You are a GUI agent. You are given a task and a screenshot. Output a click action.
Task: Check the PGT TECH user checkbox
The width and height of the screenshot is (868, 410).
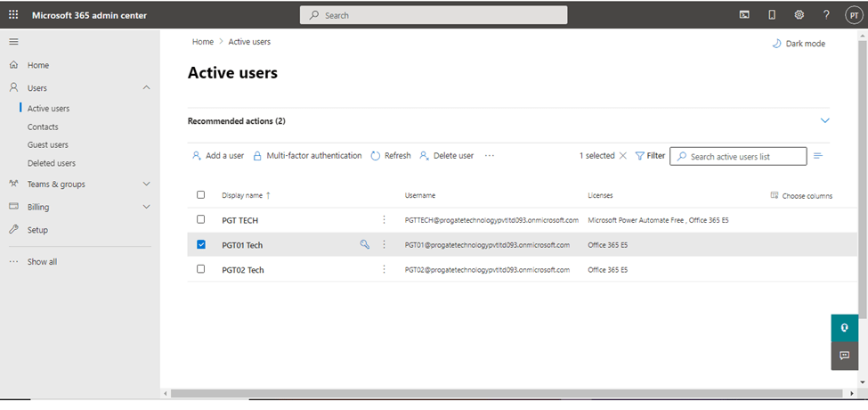[x=200, y=219]
